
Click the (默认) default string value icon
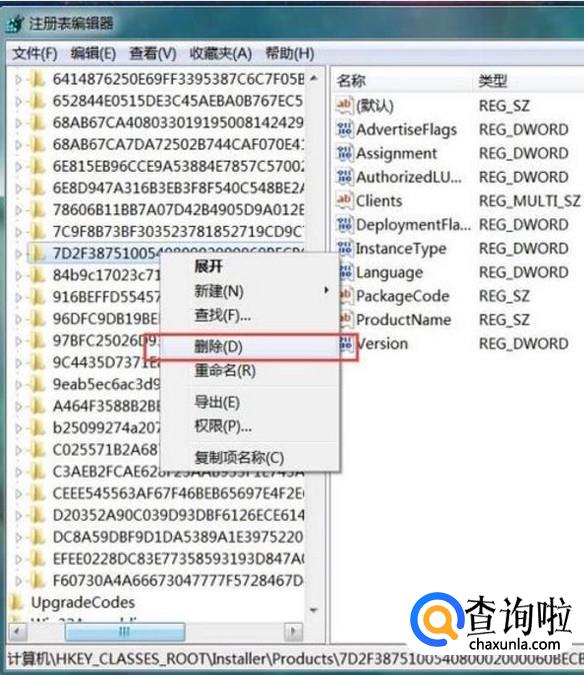click(344, 105)
